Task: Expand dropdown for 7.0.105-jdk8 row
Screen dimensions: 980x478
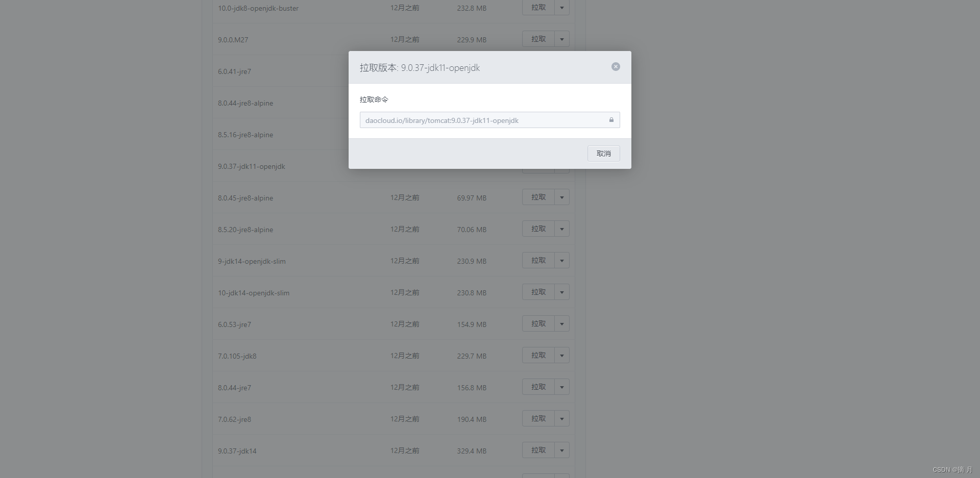Action: point(561,356)
